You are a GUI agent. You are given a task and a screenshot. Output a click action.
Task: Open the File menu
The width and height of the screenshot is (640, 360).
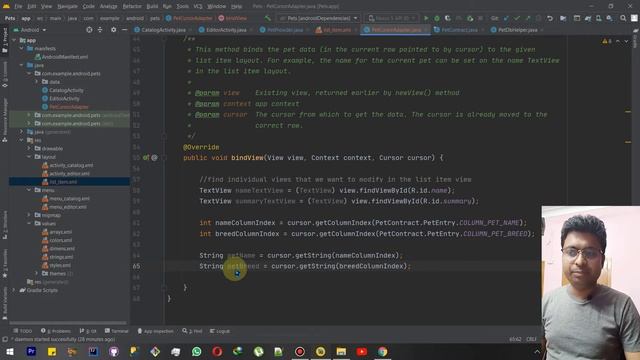[18, 7]
